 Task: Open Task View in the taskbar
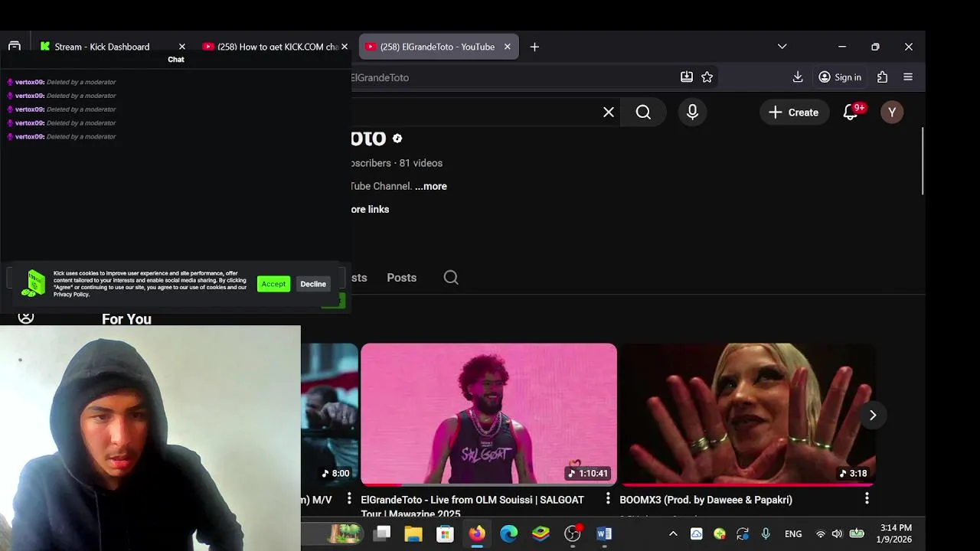click(383, 533)
